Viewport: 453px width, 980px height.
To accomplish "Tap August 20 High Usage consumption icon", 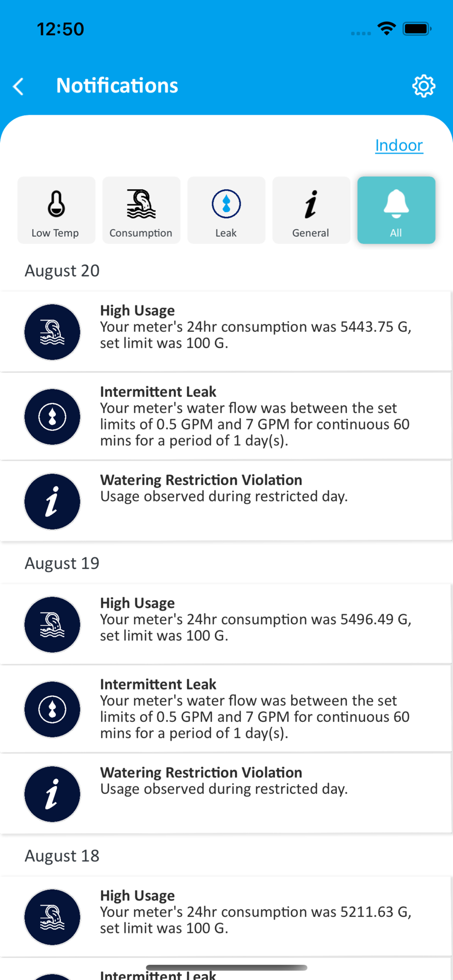I will tap(52, 332).
